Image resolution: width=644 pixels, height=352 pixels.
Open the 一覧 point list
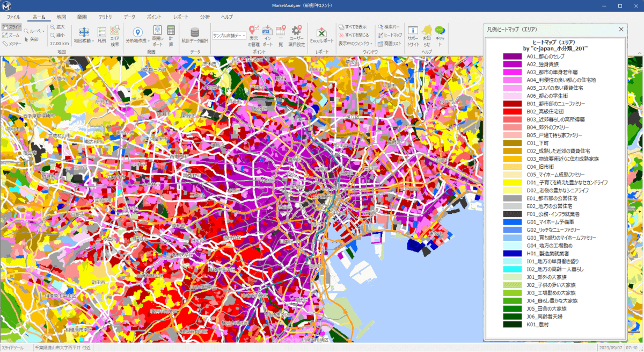[x=280, y=36]
